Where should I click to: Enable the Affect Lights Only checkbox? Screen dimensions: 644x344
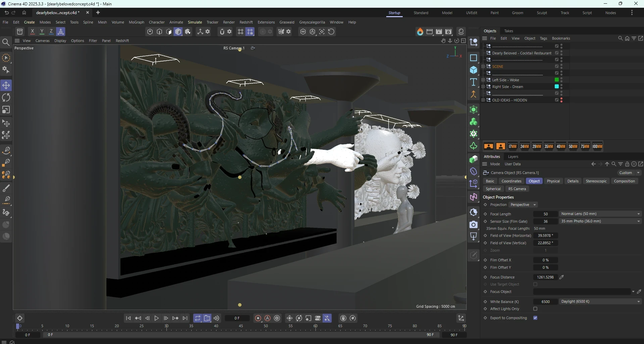point(535,309)
